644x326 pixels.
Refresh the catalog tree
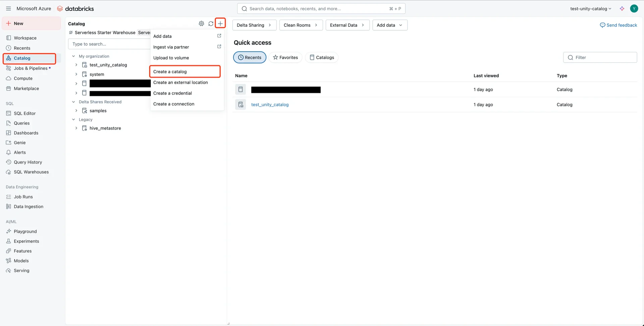tap(211, 23)
